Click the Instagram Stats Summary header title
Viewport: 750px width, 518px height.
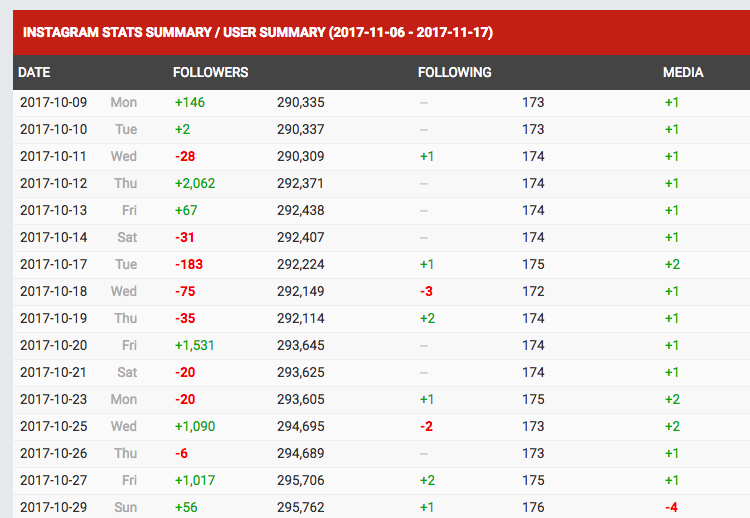(x=258, y=33)
